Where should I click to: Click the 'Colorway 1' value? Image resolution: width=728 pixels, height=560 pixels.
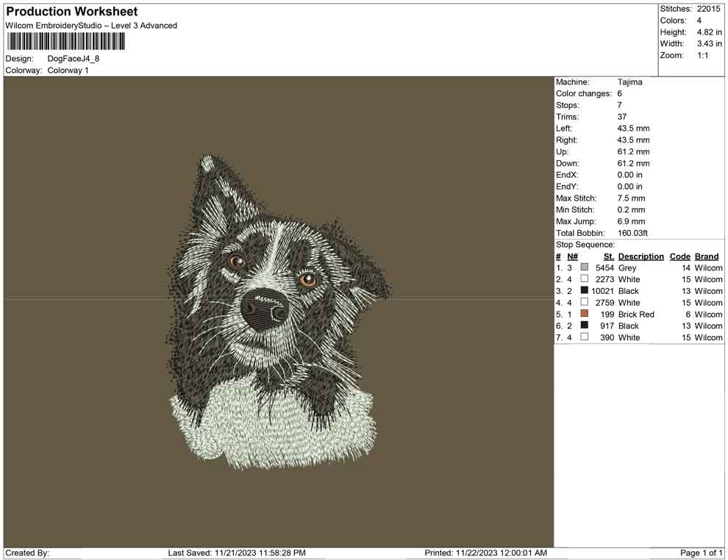68,71
